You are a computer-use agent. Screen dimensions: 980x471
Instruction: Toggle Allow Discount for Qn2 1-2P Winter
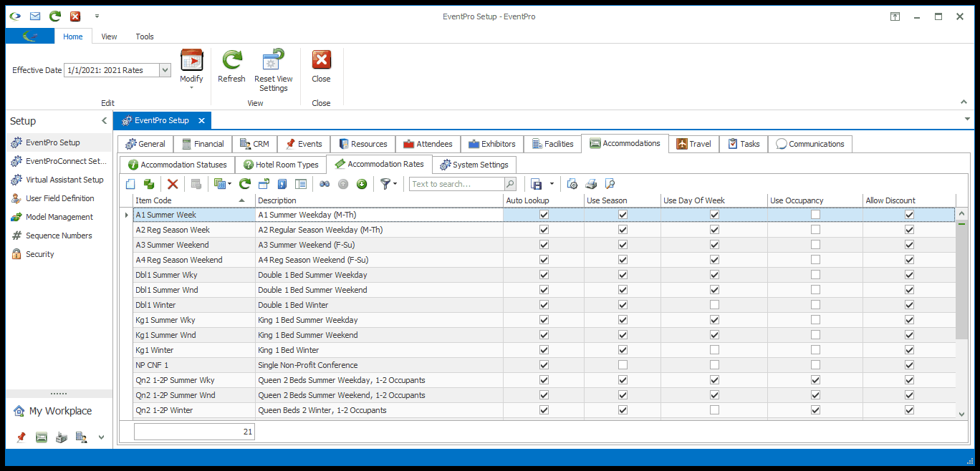pyautogui.click(x=909, y=410)
